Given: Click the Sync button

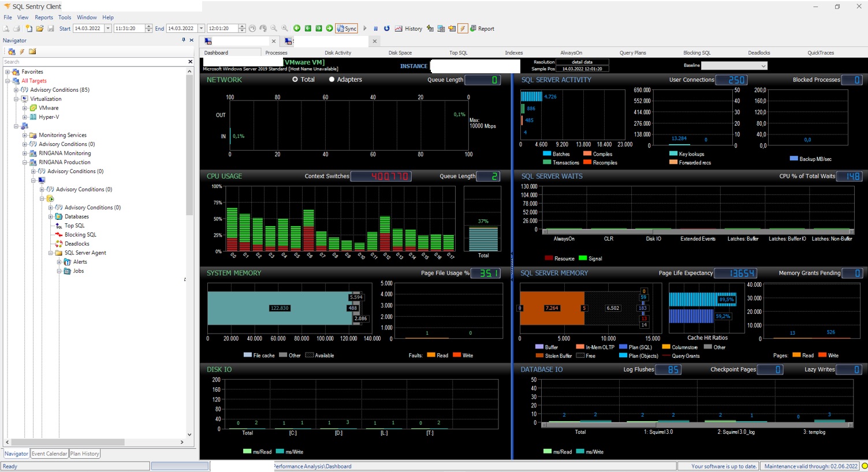Looking at the screenshot, I should click(347, 28).
